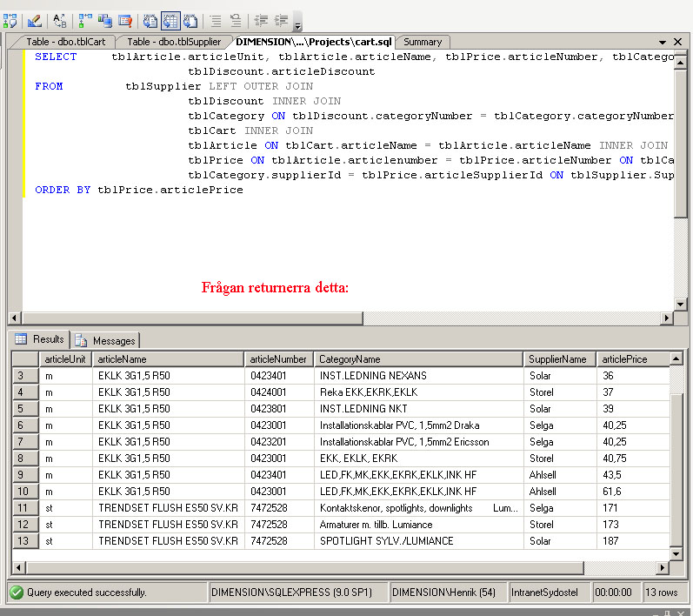Image resolution: width=693 pixels, height=616 pixels.
Task: Click query editor scroll up arrow
Action: click(680, 63)
